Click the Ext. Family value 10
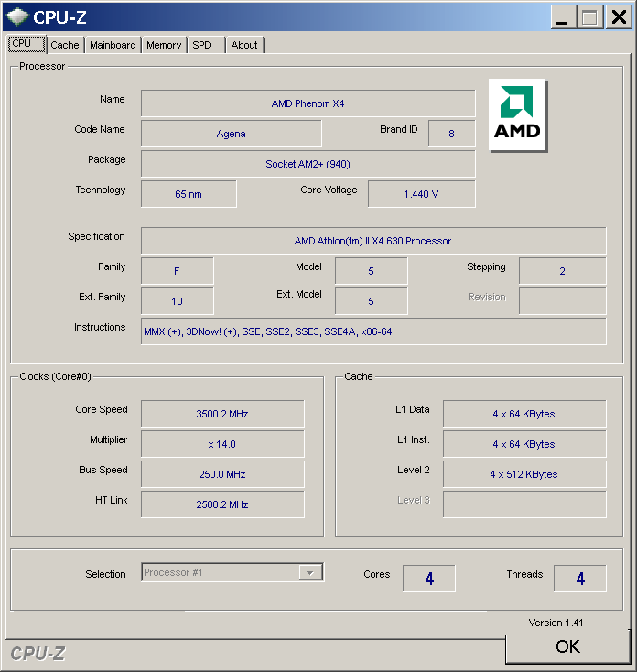 [177, 301]
